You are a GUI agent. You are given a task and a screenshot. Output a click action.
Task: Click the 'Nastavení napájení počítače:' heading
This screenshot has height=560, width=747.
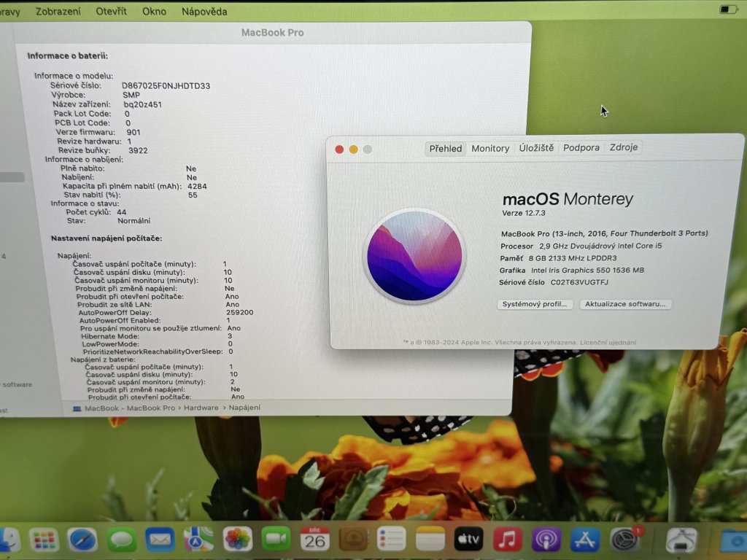pos(107,238)
